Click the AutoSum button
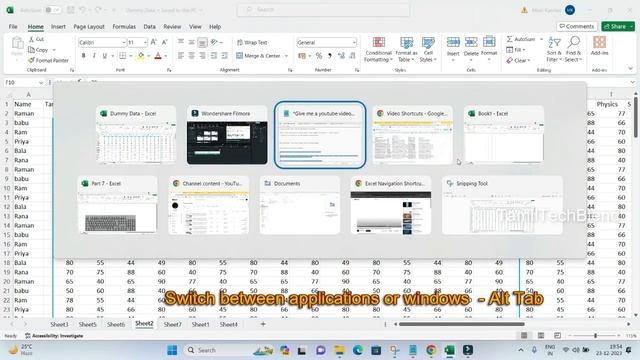Image resolution: width=640 pixels, height=360 pixels. point(521,39)
